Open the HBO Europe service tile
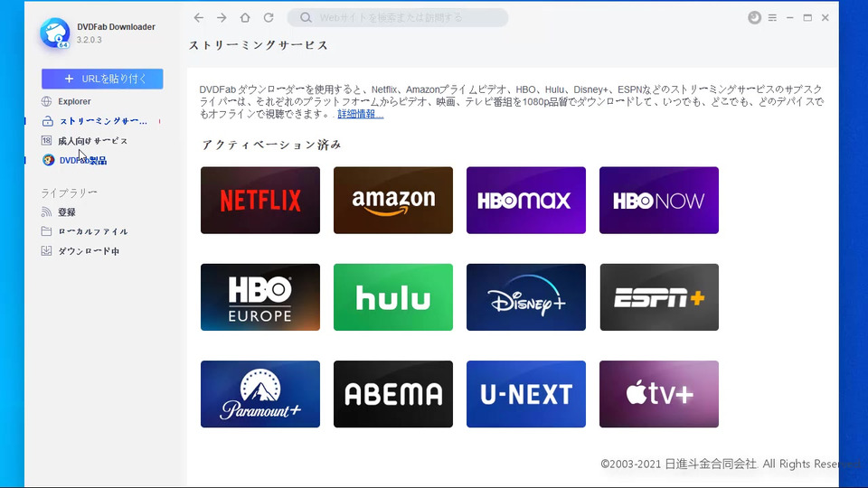The width and height of the screenshot is (868, 488). tap(260, 297)
